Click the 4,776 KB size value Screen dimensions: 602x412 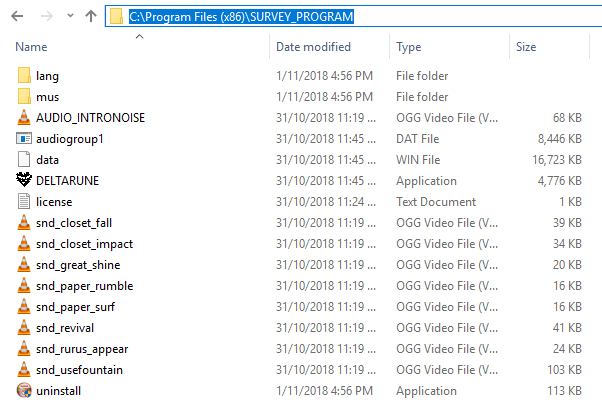pyautogui.click(x=560, y=181)
